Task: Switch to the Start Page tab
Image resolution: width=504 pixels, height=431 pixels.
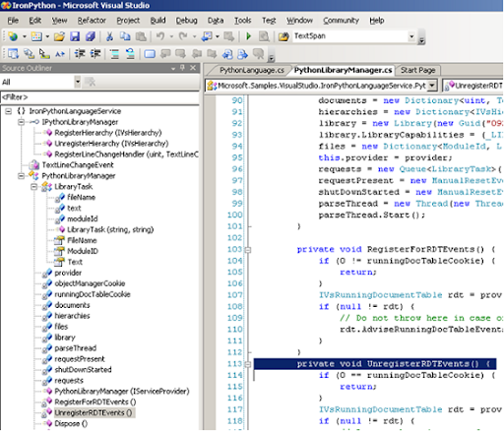Action: click(x=417, y=70)
